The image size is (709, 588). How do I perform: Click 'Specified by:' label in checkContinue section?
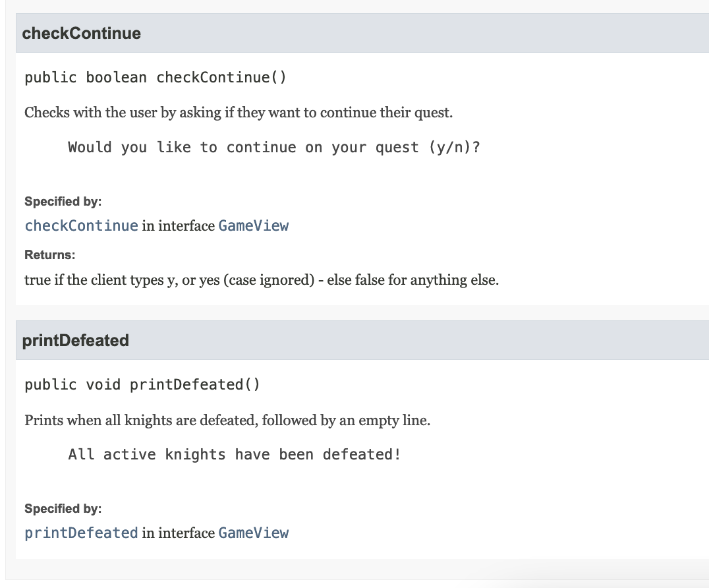coord(63,201)
